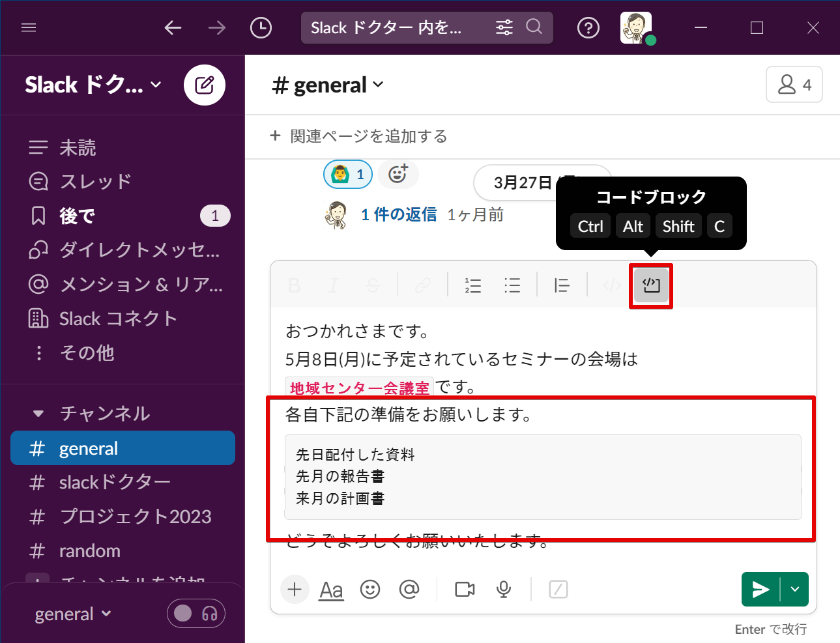This screenshot has height=643, width=840.
Task: Insert an ordered list in the message
Action: click(x=473, y=285)
